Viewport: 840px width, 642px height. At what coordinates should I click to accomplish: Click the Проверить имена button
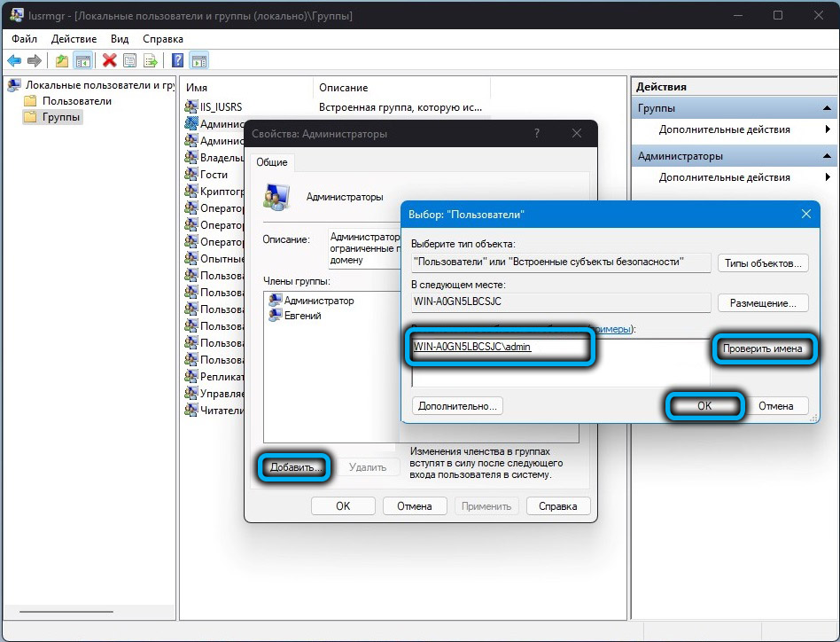coord(762,348)
